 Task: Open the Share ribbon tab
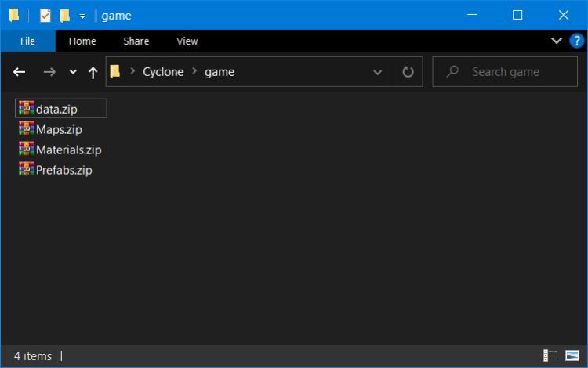pos(136,41)
